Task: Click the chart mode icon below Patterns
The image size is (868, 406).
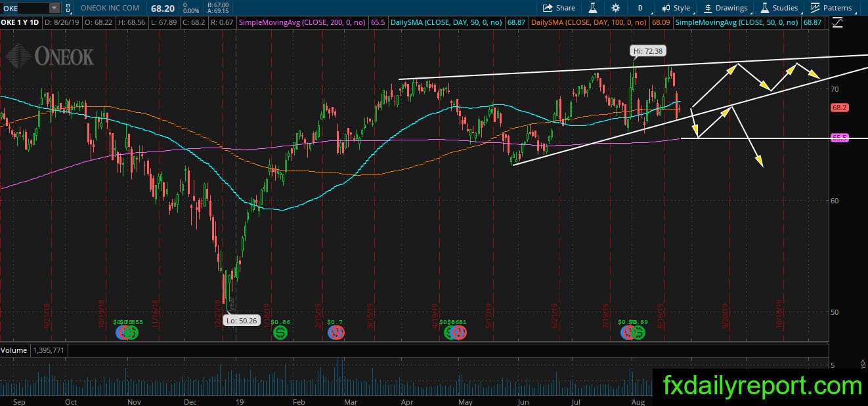Action: pos(837,22)
